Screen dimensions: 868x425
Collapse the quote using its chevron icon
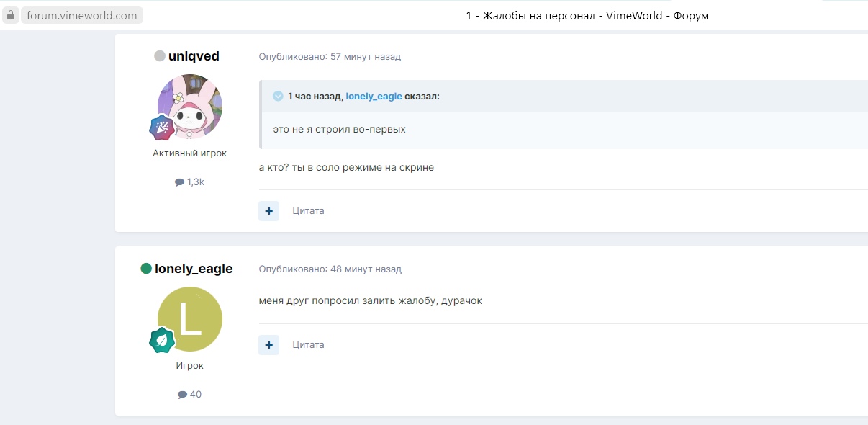pyautogui.click(x=278, y=97)
